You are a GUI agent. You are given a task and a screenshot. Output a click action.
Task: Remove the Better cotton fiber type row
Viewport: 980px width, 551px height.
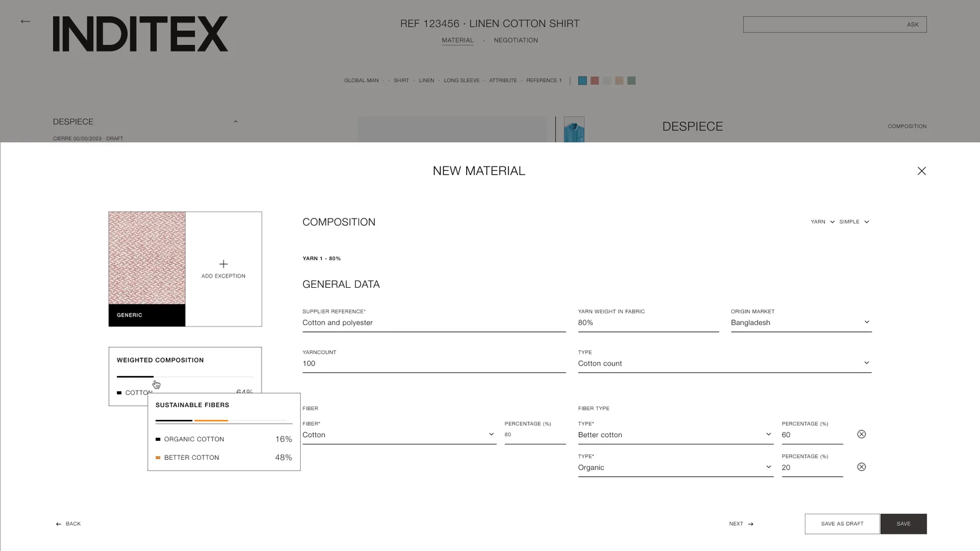click(x=861, y=434)
